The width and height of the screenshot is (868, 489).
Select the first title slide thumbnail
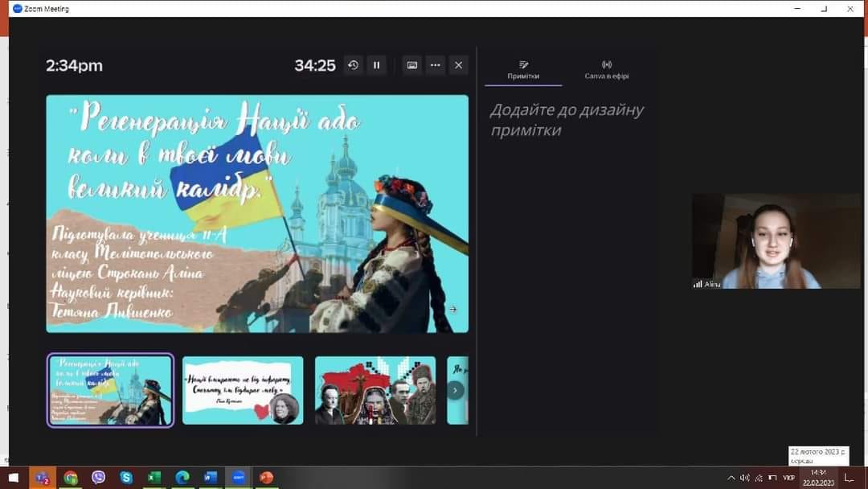(110, 390)
